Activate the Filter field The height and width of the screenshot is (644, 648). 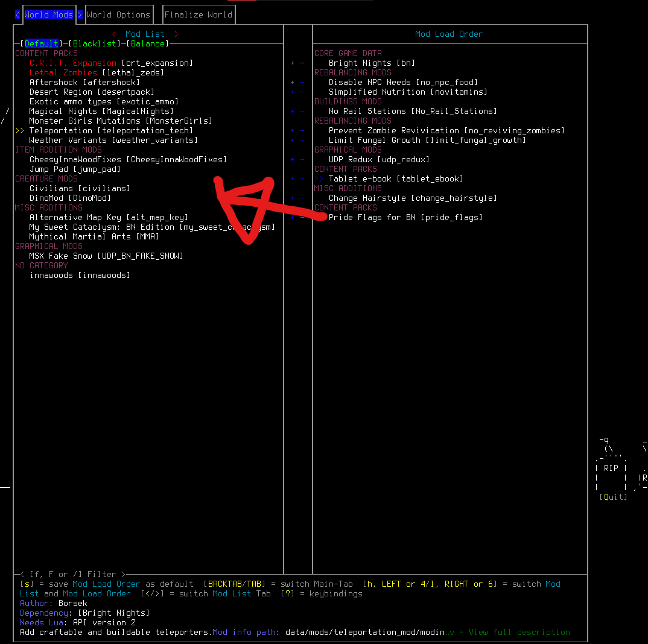(x=73, y=574)
